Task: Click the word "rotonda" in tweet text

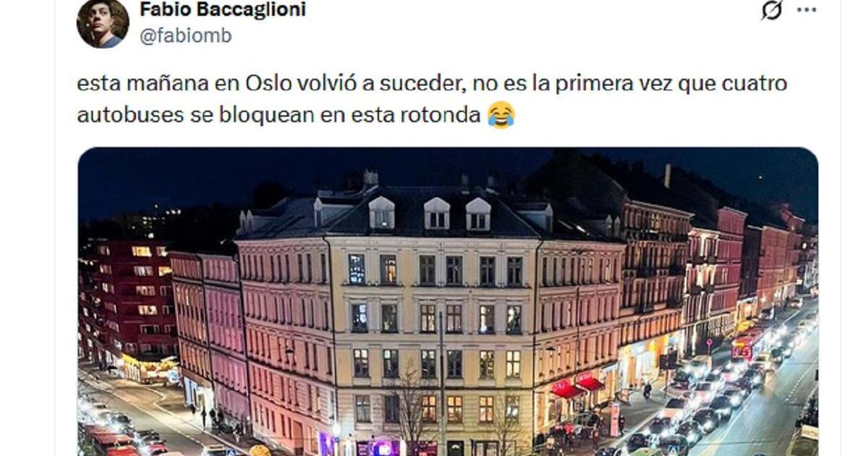Action: pos(451,115)
